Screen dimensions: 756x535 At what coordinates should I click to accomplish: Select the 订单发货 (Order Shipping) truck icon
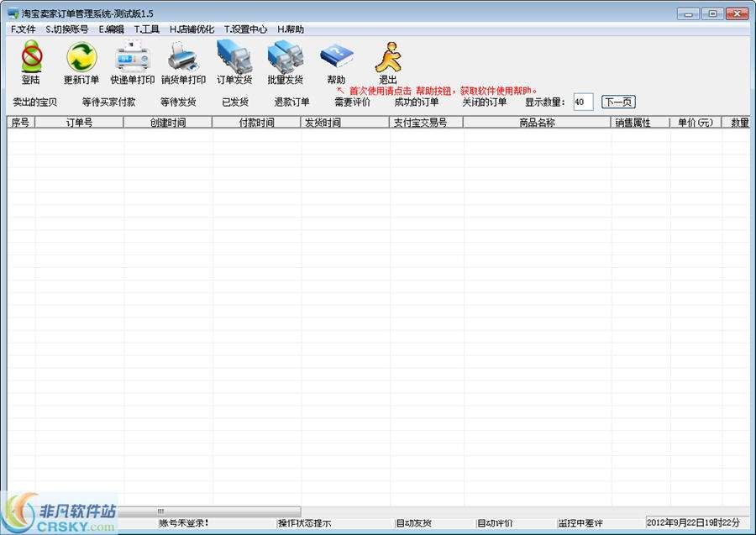tap(234, 63)
